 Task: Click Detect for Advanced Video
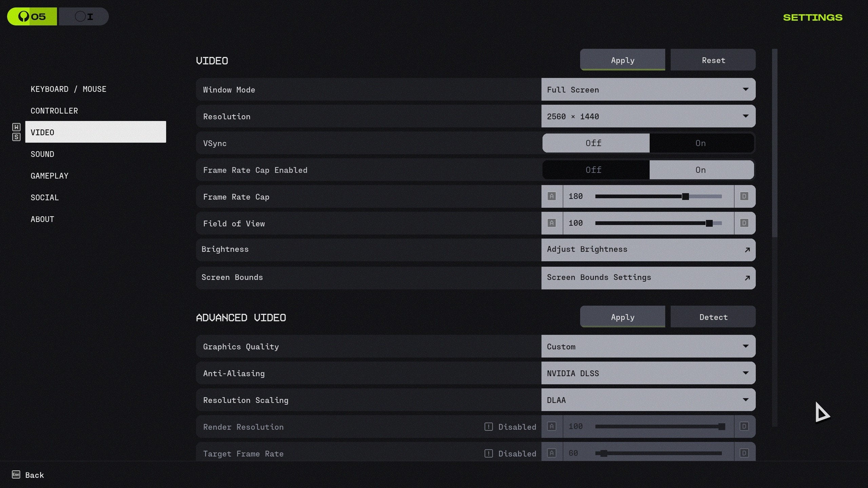713,317
